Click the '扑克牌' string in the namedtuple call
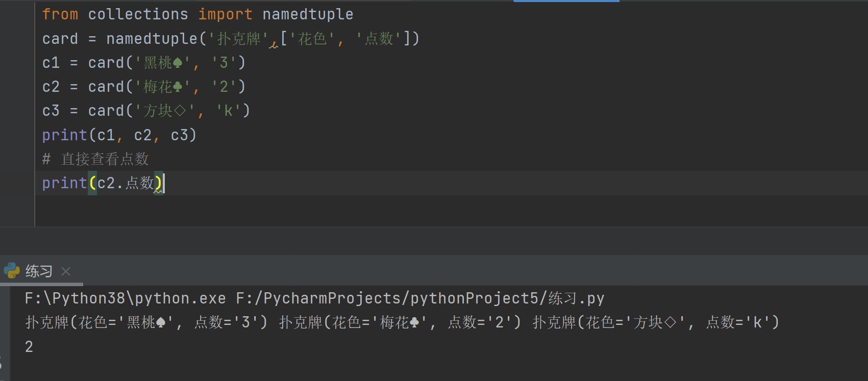 [x=238, y=39]
